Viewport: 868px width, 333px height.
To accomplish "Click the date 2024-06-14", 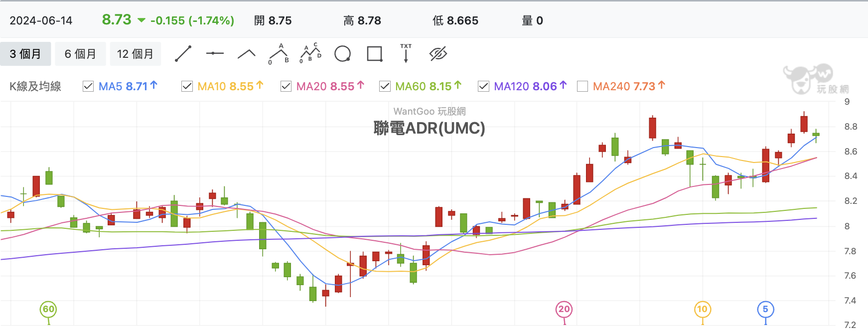I will click(x=41, y=20).
